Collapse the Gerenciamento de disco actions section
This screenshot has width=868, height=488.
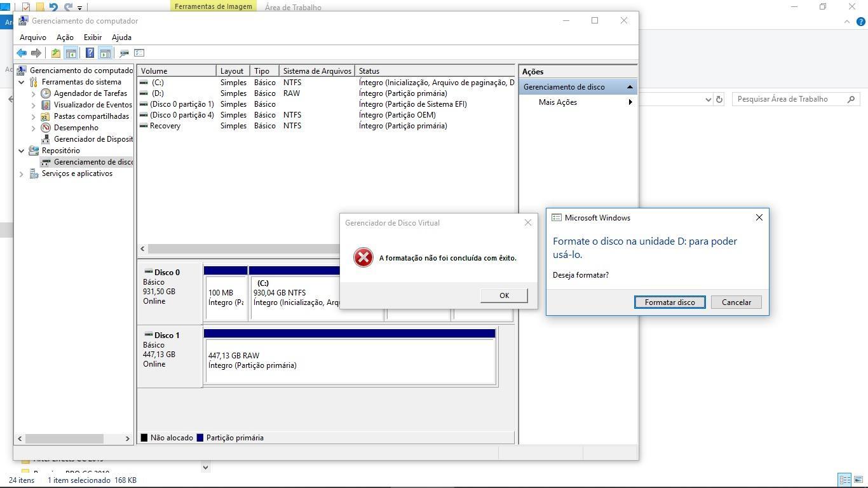(x=630, y=87)
